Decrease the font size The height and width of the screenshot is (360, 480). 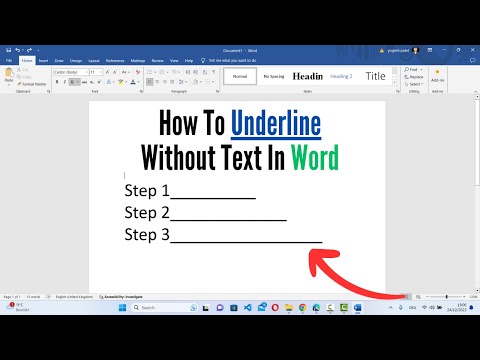tap(114, 72)
